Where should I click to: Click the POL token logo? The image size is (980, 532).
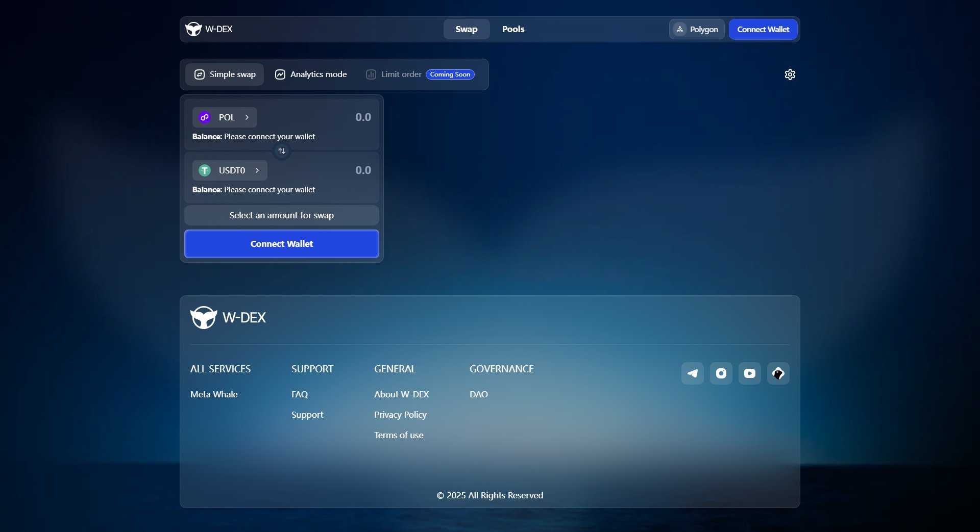205,117
